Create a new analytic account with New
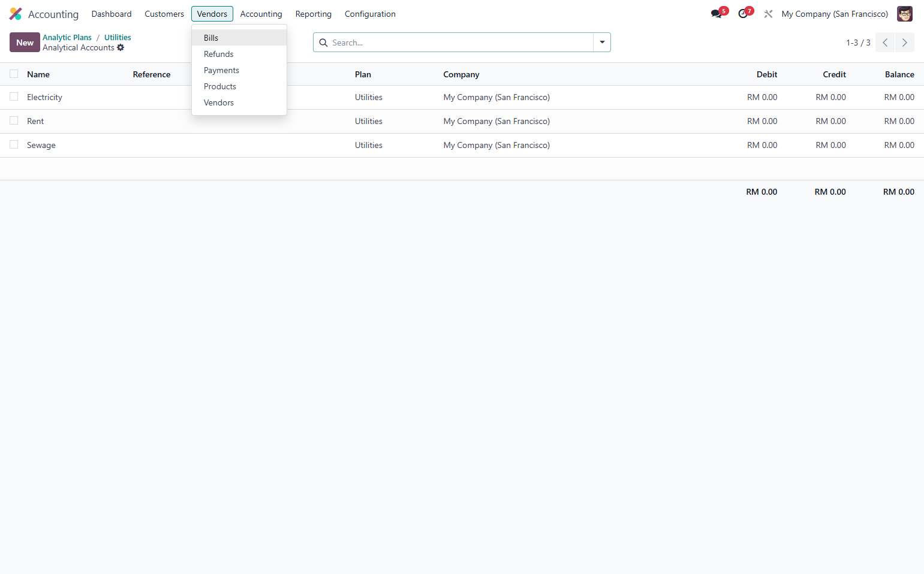The image size is (924, 574). coord(25,43)
